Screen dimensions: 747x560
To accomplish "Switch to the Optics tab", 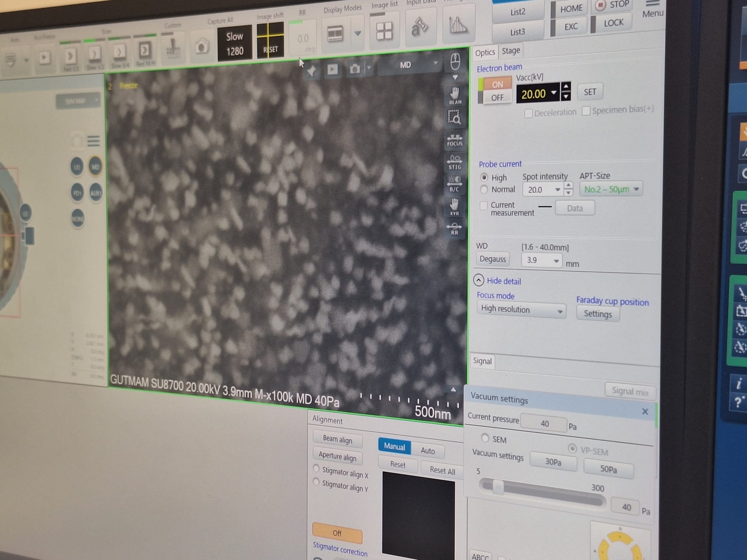I will 485,52.
